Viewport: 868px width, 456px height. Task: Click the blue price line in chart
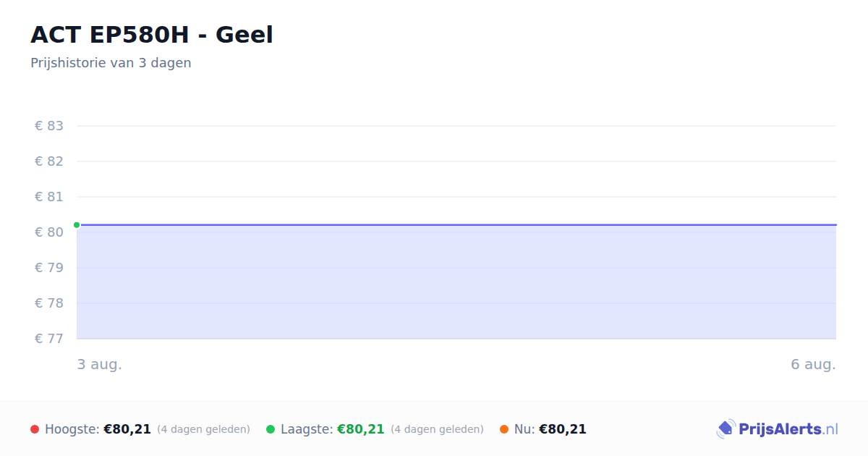click(x=456, y=225)
